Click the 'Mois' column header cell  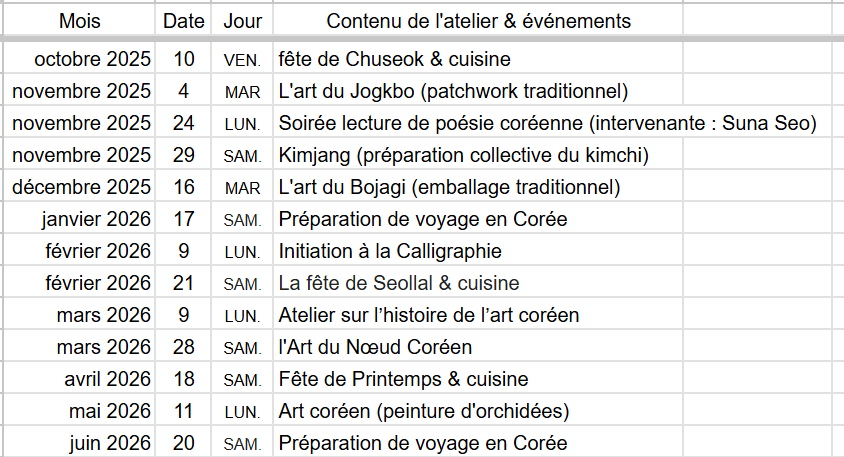coord(79,20)
